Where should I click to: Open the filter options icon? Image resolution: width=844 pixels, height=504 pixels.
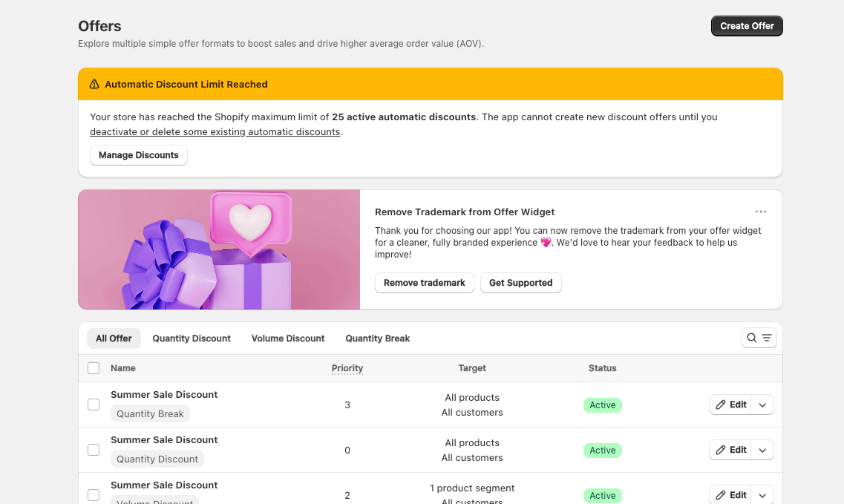coord(765,337)
